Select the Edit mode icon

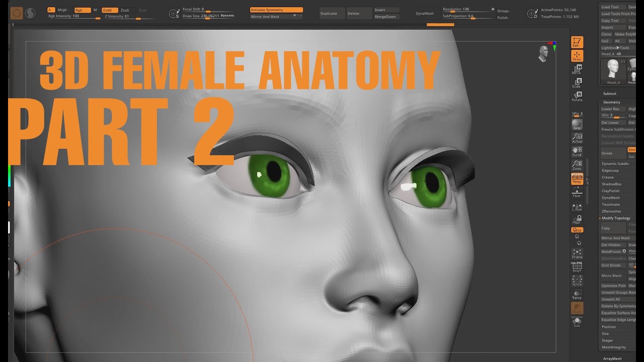[577, 42]
